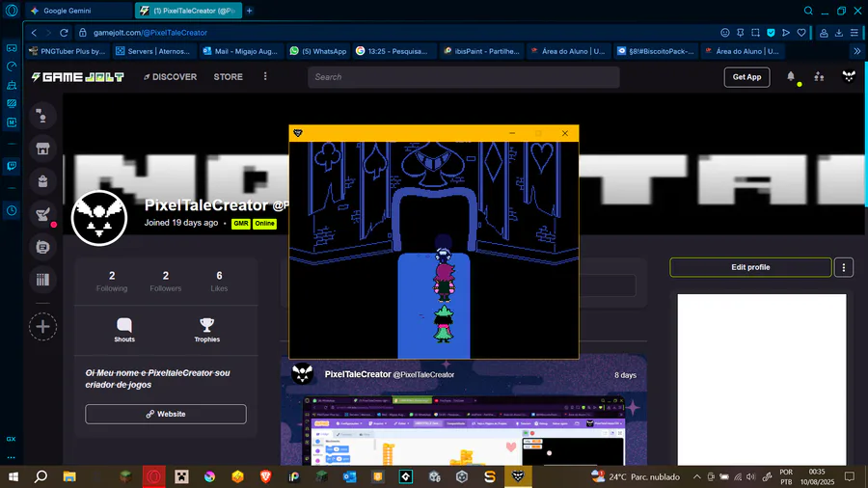Open Easy Setup menu icon
The width and height of the screenshot is (868, 488).
click(854, 33)
